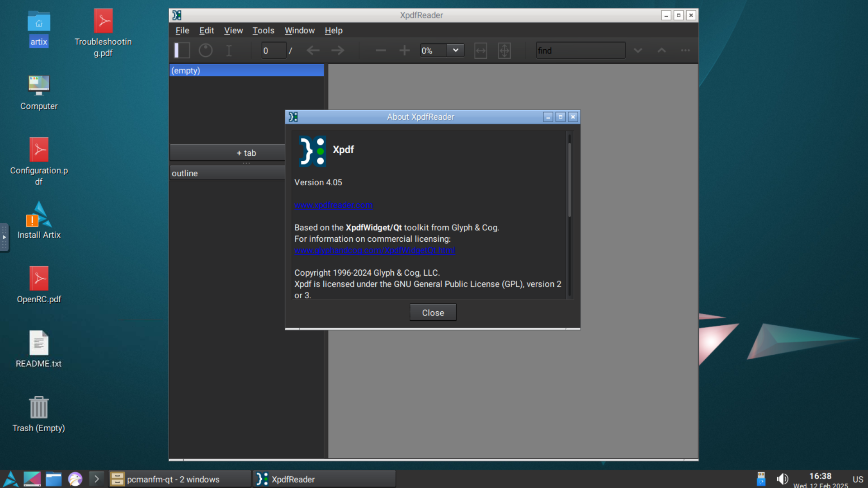Toggle the sidebar panel icon in toolbar

click(182, 50)
